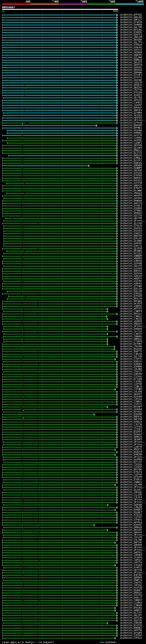
Task: Select the UniRef100_B1WNP5 label
Action: coord(131,168)
